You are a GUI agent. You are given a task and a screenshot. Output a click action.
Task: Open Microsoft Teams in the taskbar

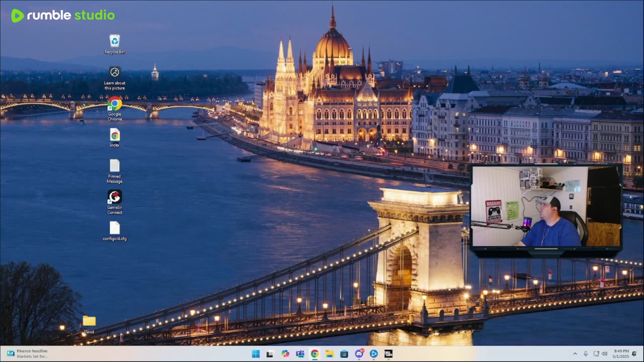300,354
